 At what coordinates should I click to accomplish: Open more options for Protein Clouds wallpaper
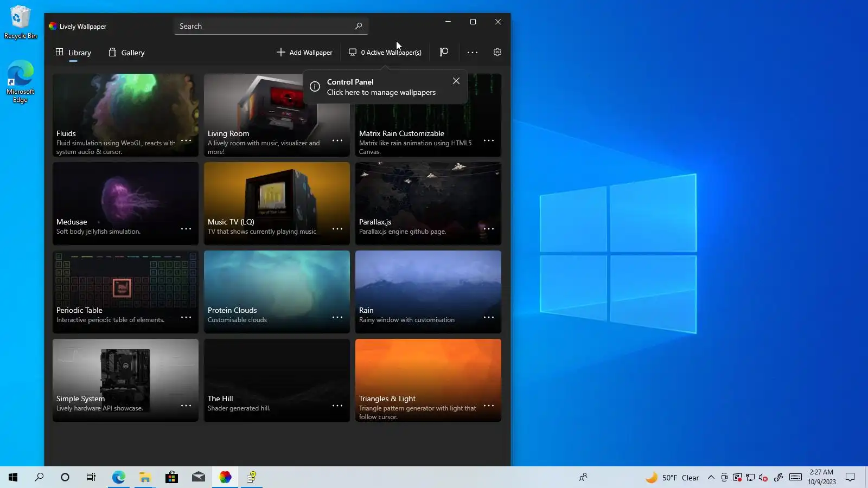tap(337, 317)
